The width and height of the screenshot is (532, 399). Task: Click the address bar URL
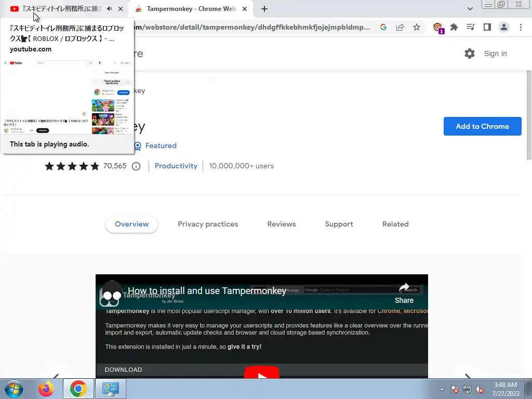pos(253,27)
